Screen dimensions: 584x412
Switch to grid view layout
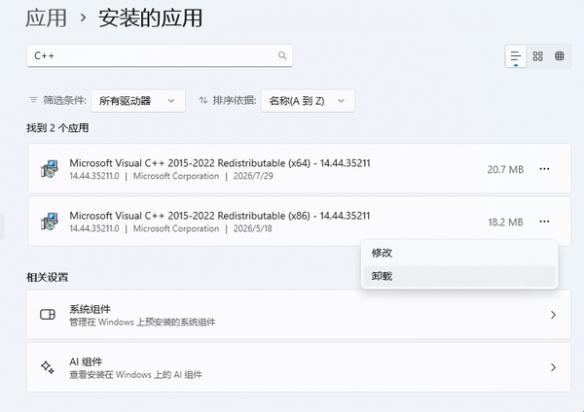click(x=537, y=56)
